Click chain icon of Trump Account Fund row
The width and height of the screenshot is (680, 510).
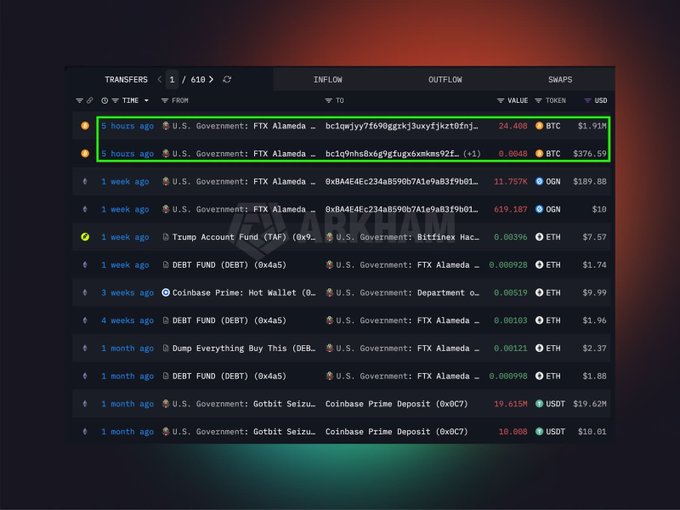[85, 237]
